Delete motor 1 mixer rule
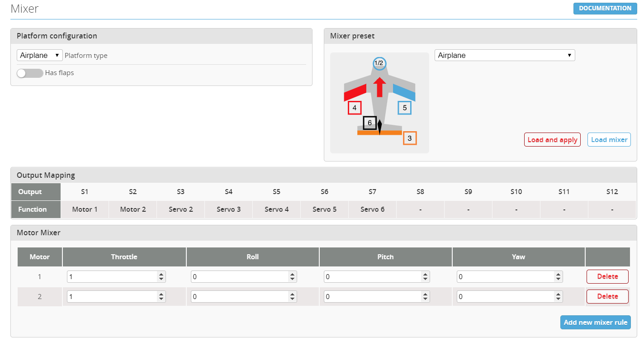The image size is (644, 342). pyautogui.click(x=607, y=276)
